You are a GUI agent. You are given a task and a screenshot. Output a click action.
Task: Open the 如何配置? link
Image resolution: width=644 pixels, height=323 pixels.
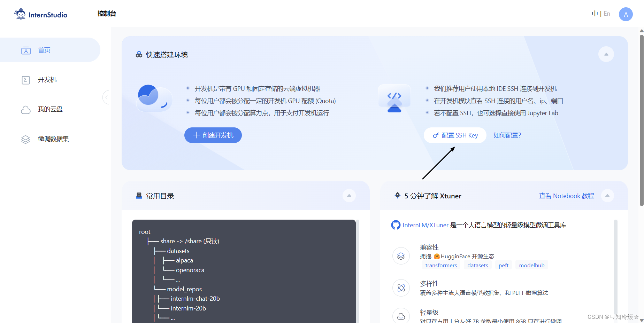507,135
